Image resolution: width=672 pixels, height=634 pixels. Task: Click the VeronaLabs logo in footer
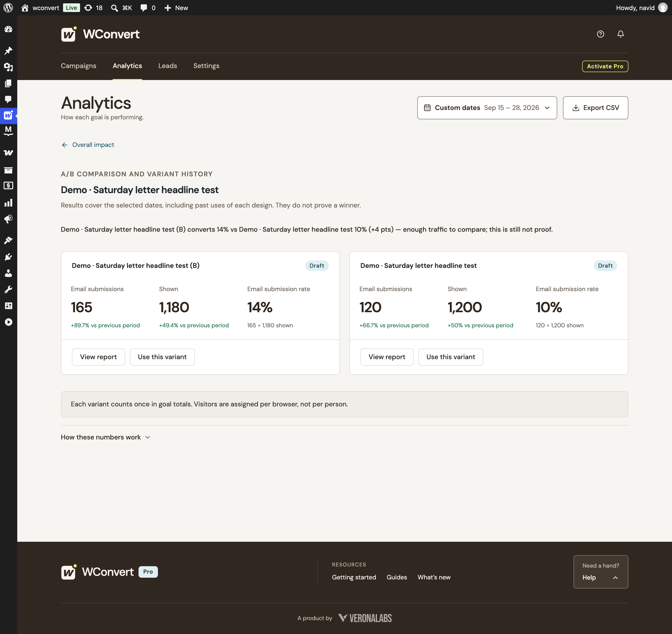(365, 618)
